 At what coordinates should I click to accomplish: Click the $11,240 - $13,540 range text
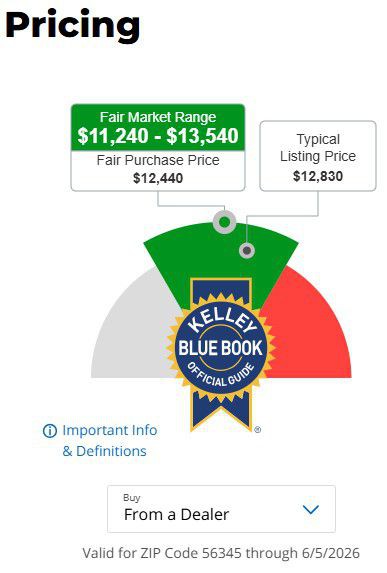pyautogui.click(x=158, y=136)
